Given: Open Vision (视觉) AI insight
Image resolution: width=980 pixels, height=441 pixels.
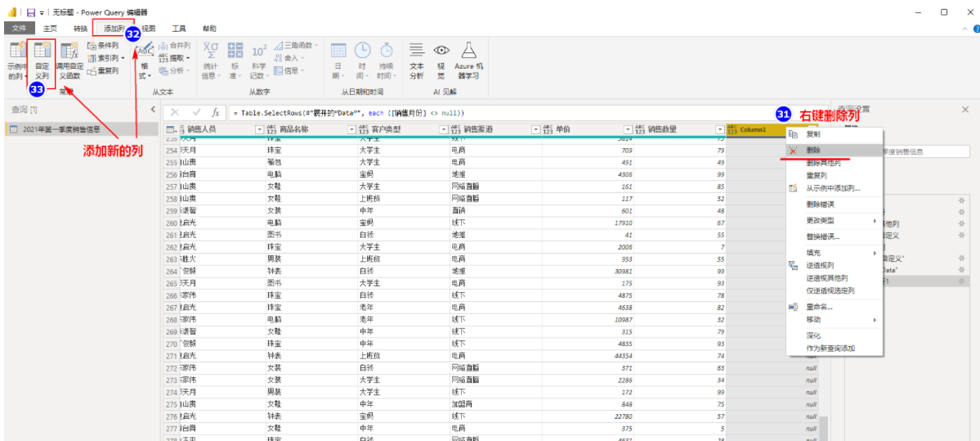Looking at the screenshot, I should (x=441, y=61).
